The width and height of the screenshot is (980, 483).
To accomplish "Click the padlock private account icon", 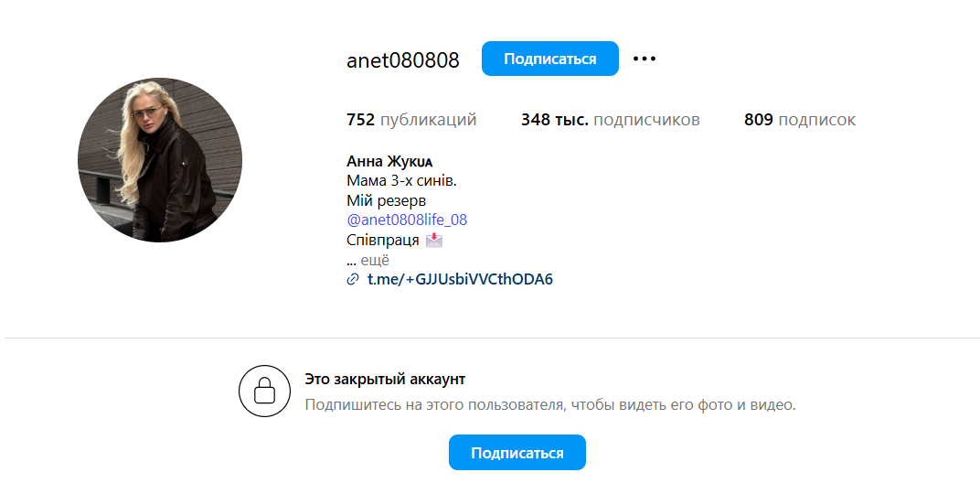I will click(x=264, y=392).
